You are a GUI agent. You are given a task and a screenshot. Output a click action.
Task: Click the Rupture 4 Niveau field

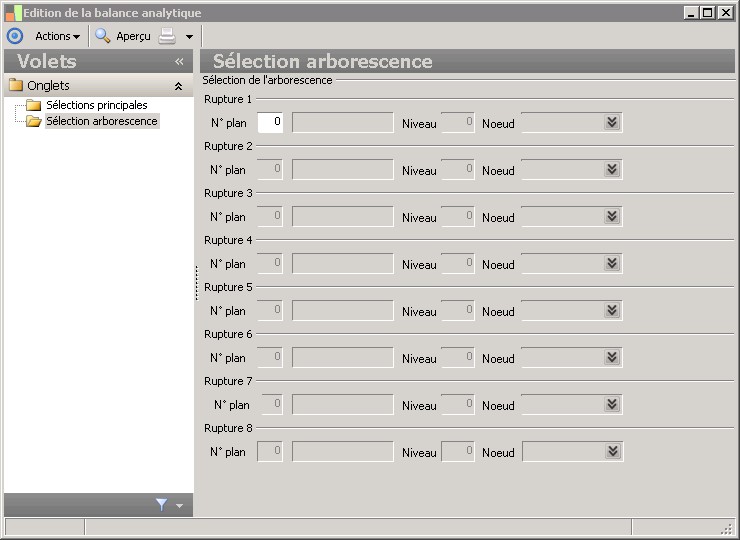tap(458, 263)
